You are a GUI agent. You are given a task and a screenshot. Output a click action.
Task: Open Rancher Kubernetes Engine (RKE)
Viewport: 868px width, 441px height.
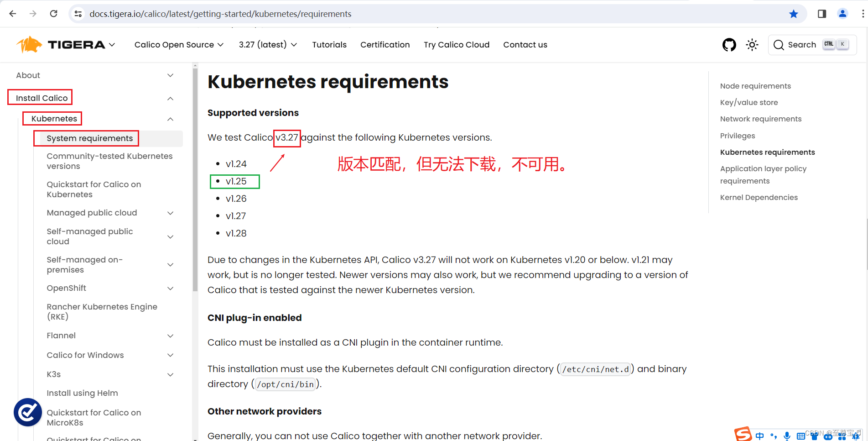(102, 312)
